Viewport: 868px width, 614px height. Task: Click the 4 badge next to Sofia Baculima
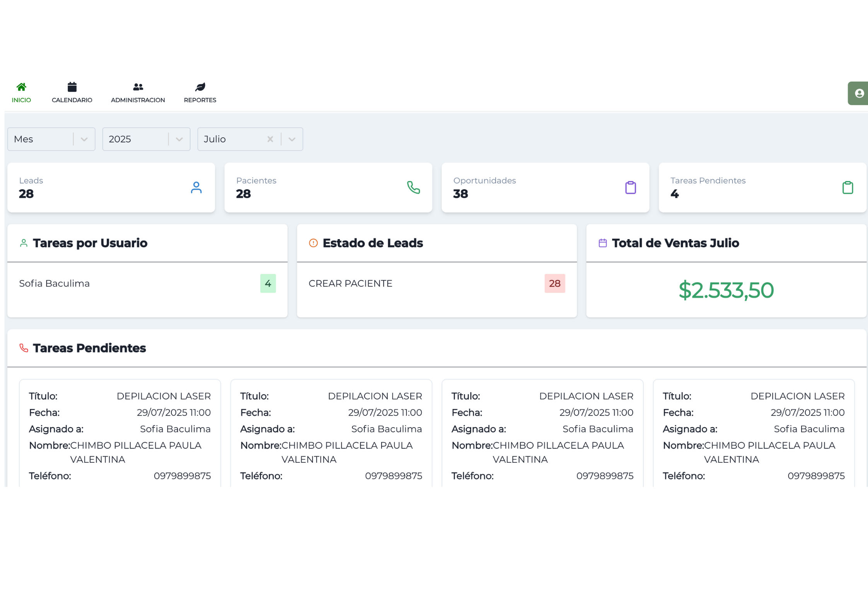(268, 283)
